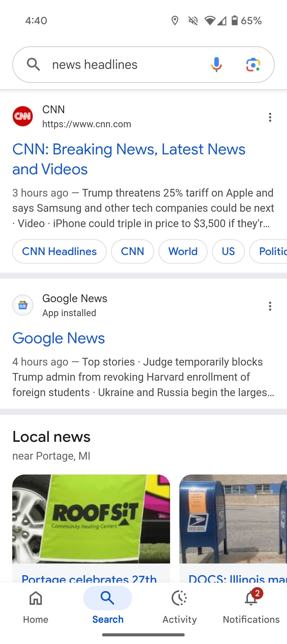Open Google Lens camera search
This screenshot has width=287, height=644.
coord(253,65)
